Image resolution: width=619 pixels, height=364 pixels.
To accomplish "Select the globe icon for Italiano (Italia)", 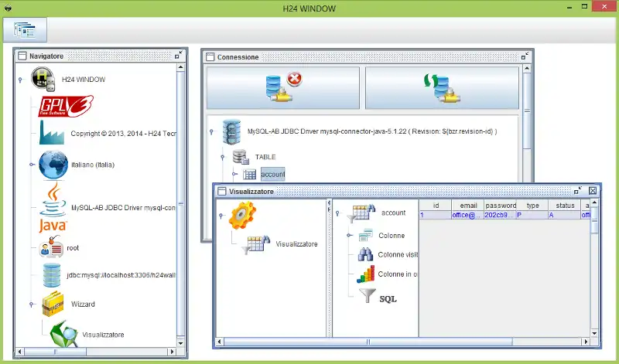I will click(x=53, y=165).
